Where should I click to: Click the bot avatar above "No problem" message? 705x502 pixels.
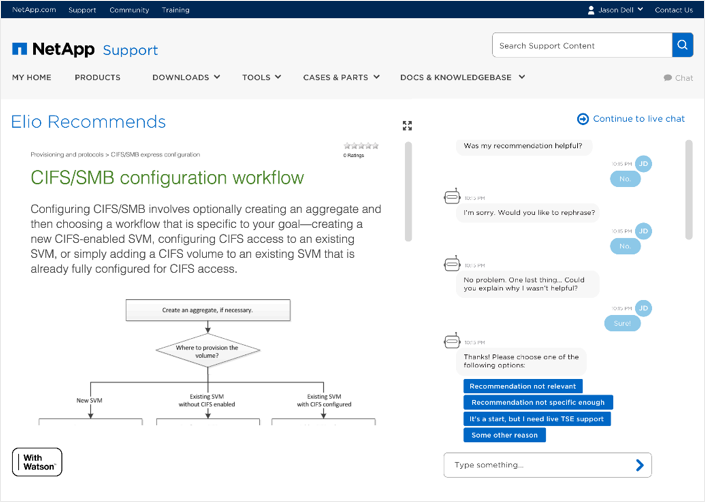click(452, 264)
